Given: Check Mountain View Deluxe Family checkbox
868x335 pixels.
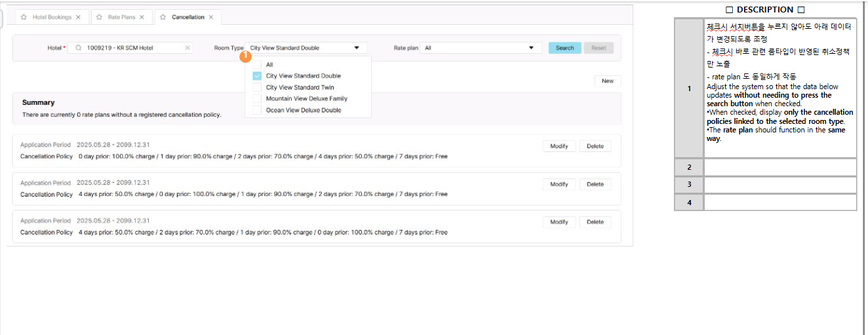Looking at the screenshot, I should (257, 98).
